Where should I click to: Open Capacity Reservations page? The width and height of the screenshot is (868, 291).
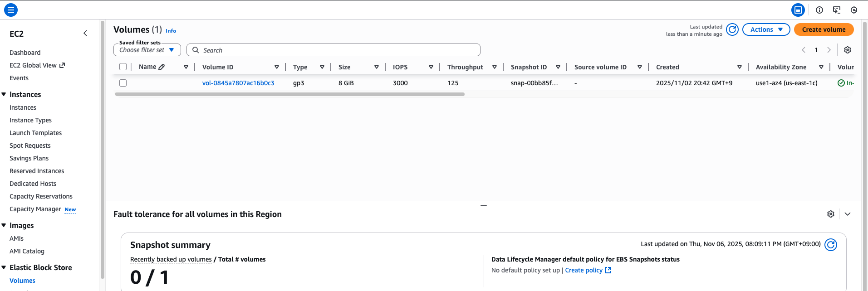click(x=41, y=196)
